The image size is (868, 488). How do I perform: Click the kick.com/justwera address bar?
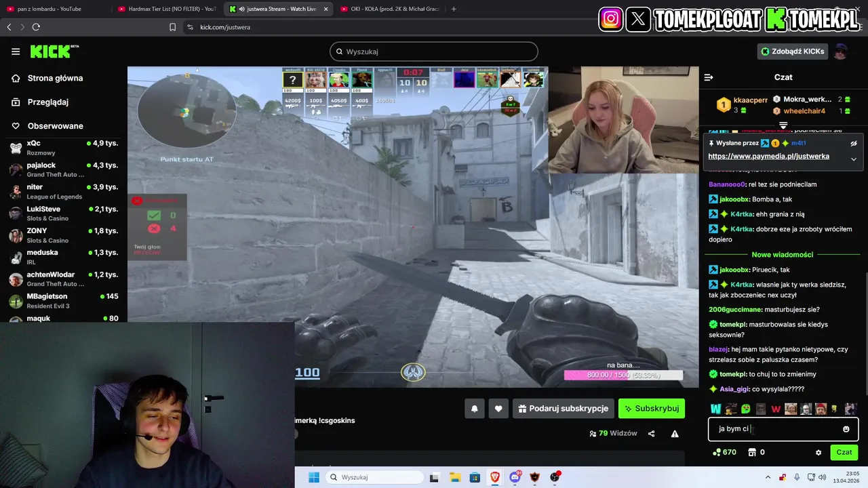coord(225,27)
